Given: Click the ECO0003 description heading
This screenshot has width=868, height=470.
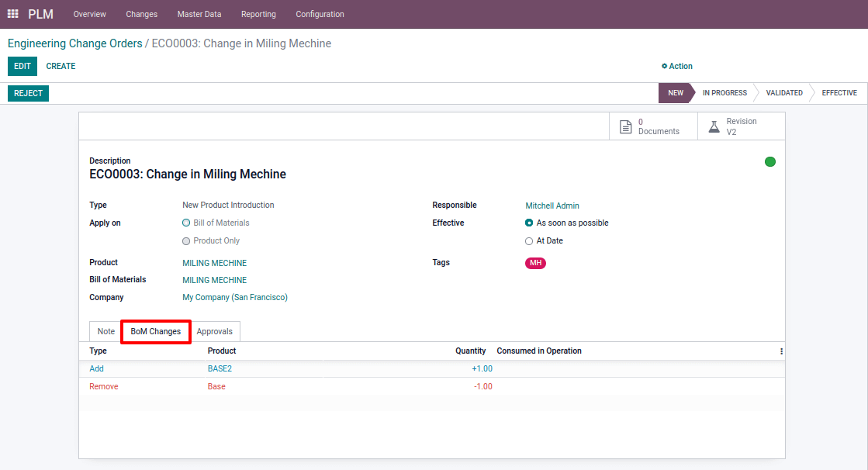Looking at the screenshot, I should point(188,174).
